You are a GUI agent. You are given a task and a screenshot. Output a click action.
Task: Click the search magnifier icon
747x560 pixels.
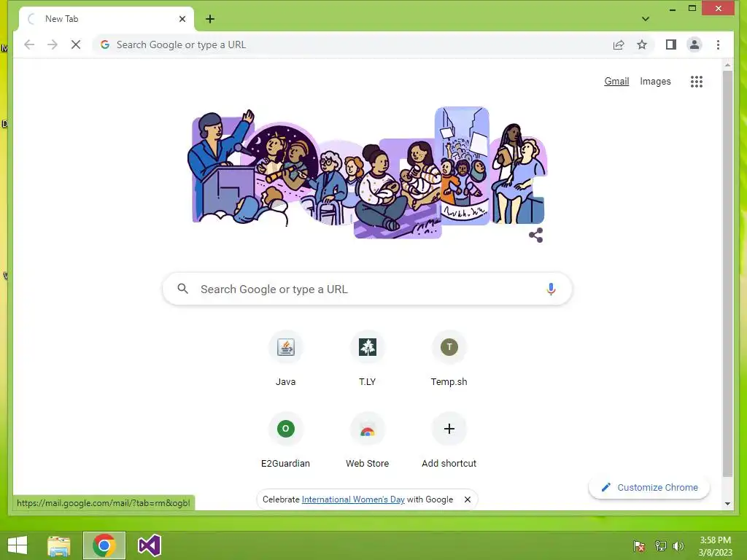[x=183, y=289]
